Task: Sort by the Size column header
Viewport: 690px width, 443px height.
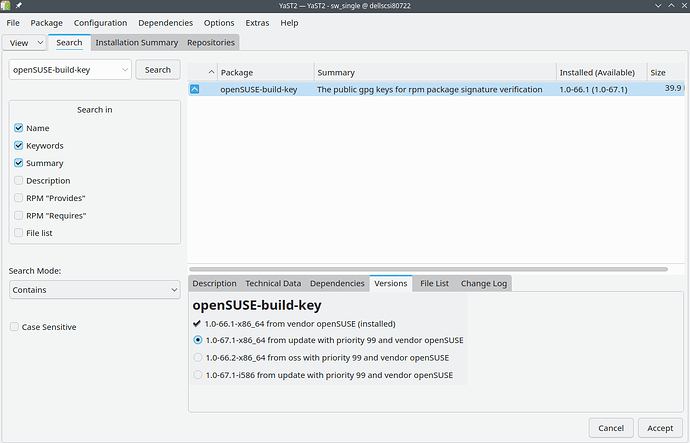Action: (x=666, y=72)
